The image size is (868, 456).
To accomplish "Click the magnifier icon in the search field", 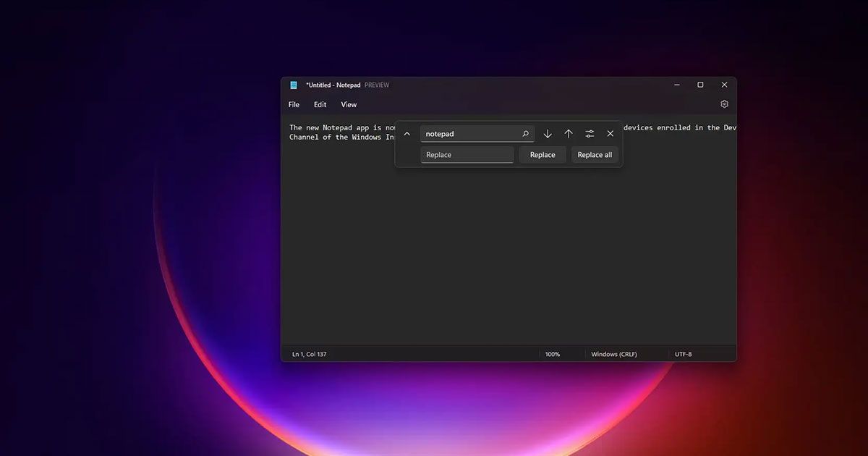I will point(525,133).
